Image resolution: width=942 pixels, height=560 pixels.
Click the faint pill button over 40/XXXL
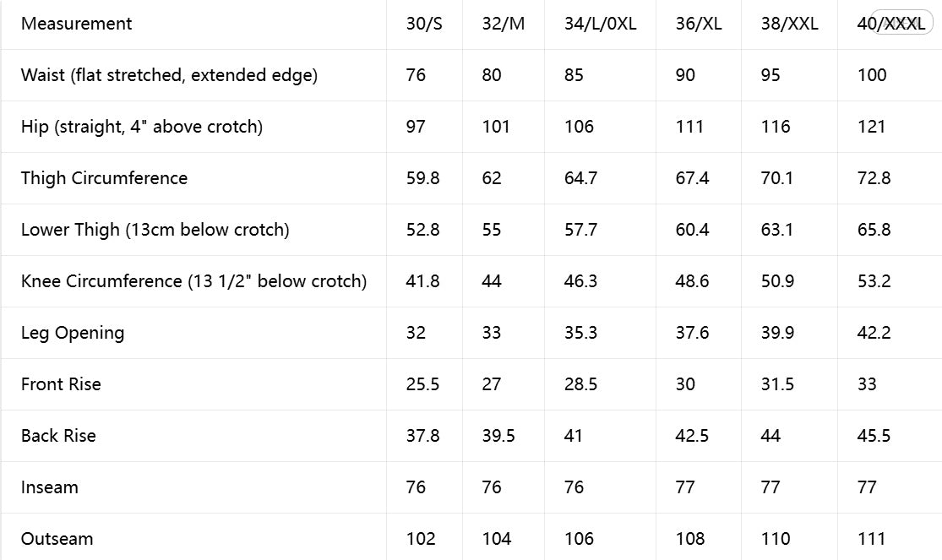pos(901,22)
